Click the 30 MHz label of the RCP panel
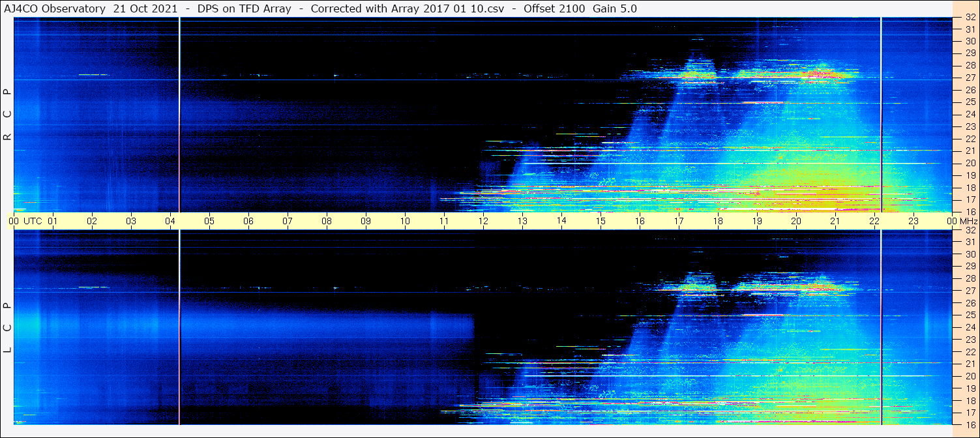980x438 pixels. point(970,40)
